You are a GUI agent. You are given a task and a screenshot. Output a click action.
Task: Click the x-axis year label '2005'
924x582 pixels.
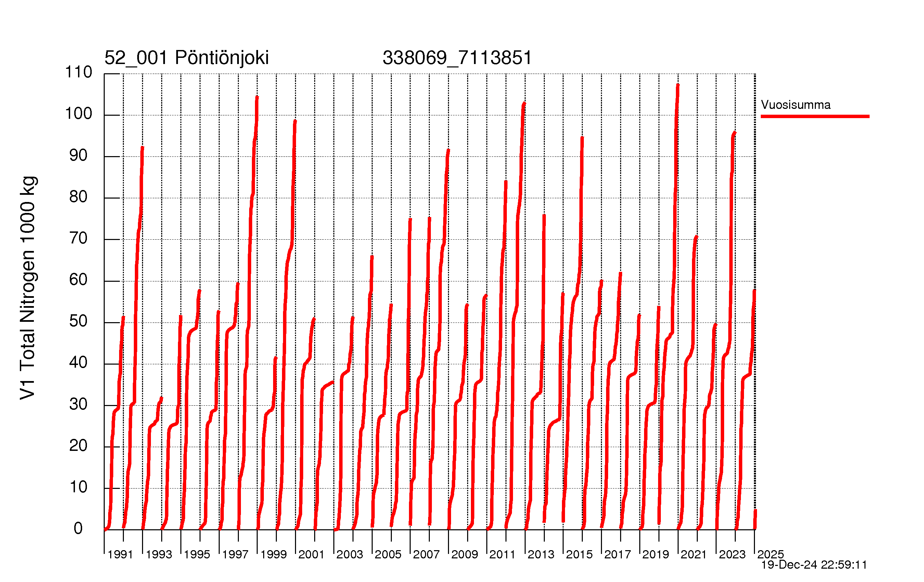tap(388, 554)
